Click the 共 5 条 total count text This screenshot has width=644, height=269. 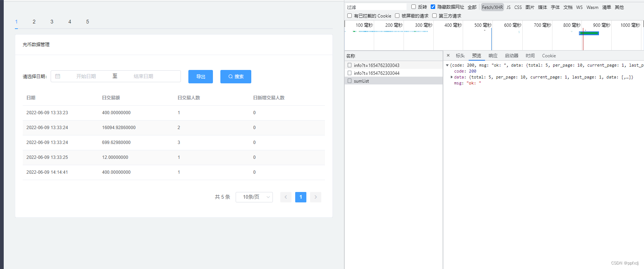pyautogui.click(x=223, y=197)
